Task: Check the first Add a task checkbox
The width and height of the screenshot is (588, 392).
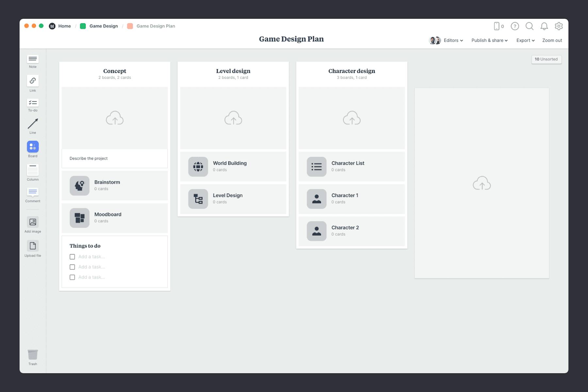Action: (x=72, y=257)
